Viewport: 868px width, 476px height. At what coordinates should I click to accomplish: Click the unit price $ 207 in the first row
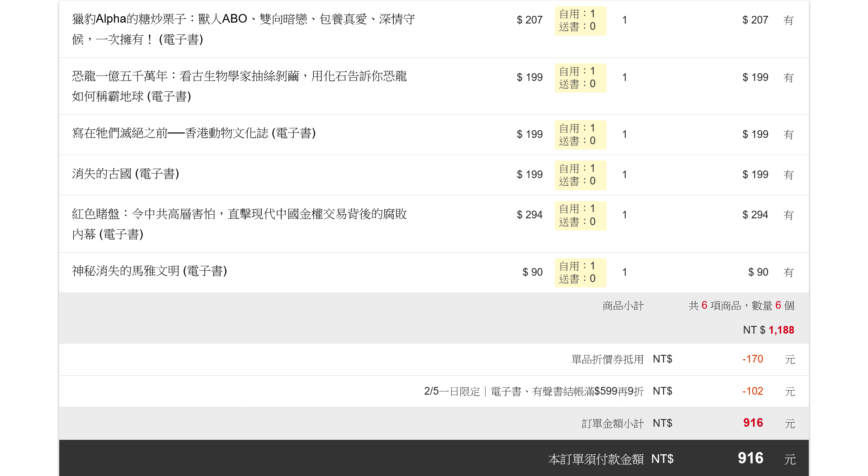click(x=529, y=20)
